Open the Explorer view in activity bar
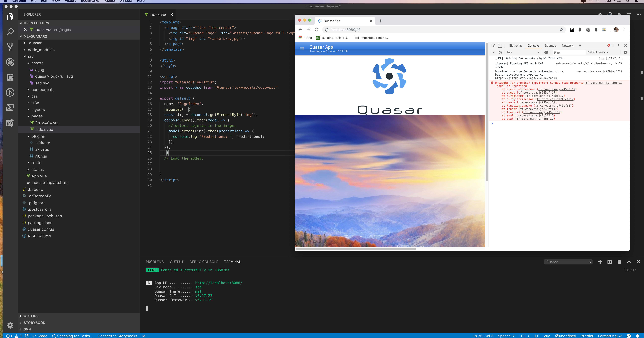The height and width of the screenshot is (338, 644). click(x=10, y=17)
